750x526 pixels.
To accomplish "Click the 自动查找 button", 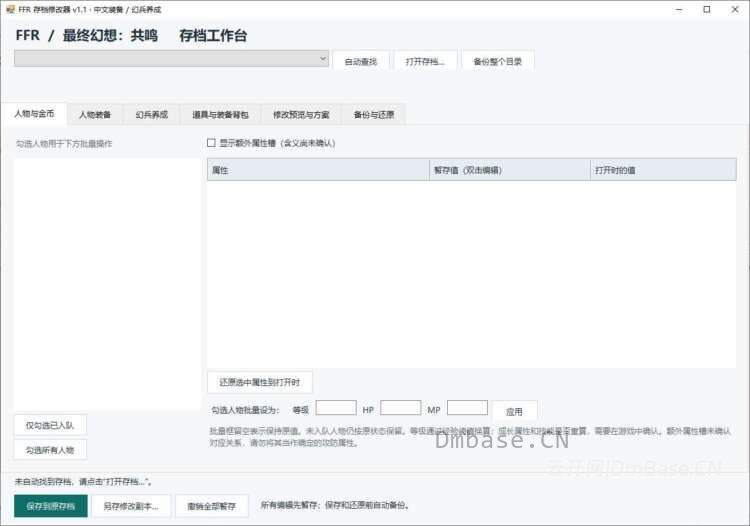I will (361, 61).
